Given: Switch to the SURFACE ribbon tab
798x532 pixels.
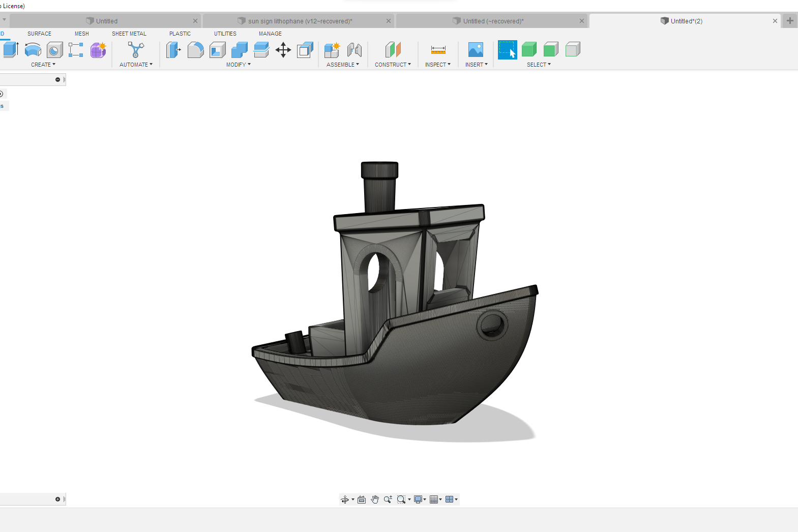Looking at the screenshot, I should pyautogui.click(x=39, y=34).
